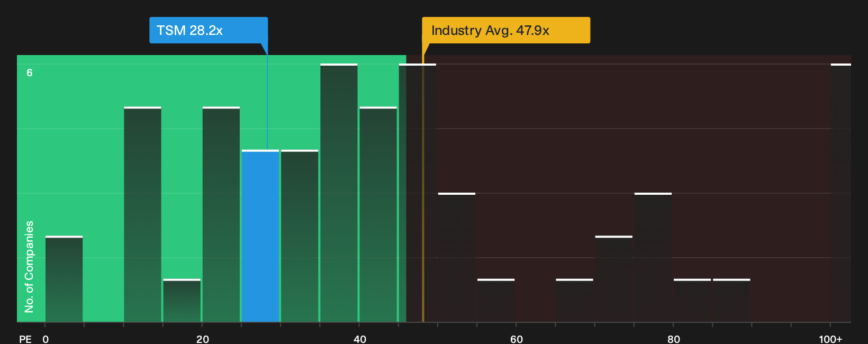Screen dimensions: 868x344
Task: Select the histogram bar for PE 70-75
Action: 614,279
